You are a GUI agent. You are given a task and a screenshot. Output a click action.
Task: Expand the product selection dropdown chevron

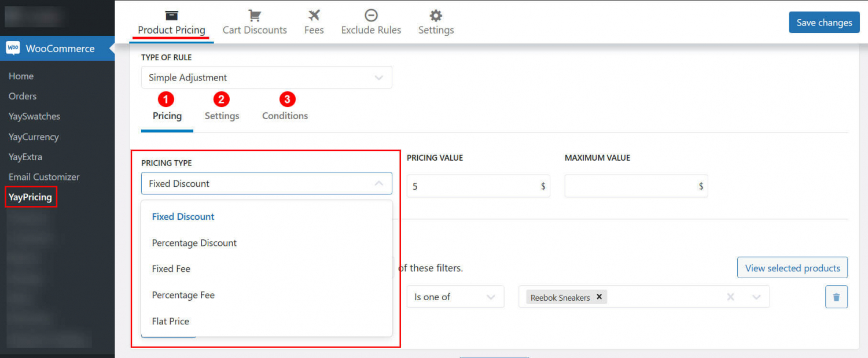[x=756, y=296]
